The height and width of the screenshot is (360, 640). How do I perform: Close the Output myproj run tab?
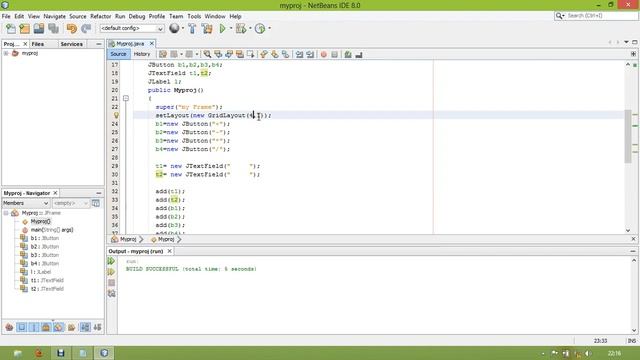(169, 251)
